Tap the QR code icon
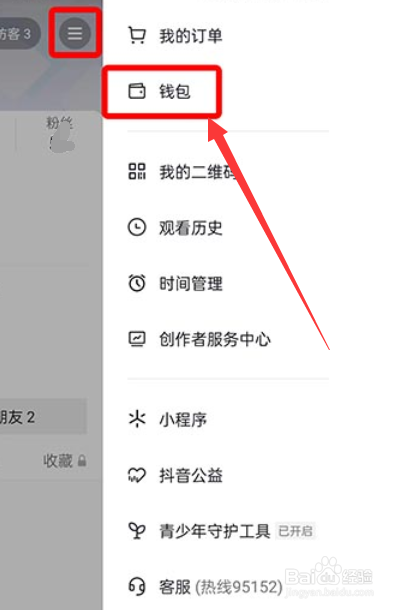Screen dimensions: 402x610 (x=137, y=171)
